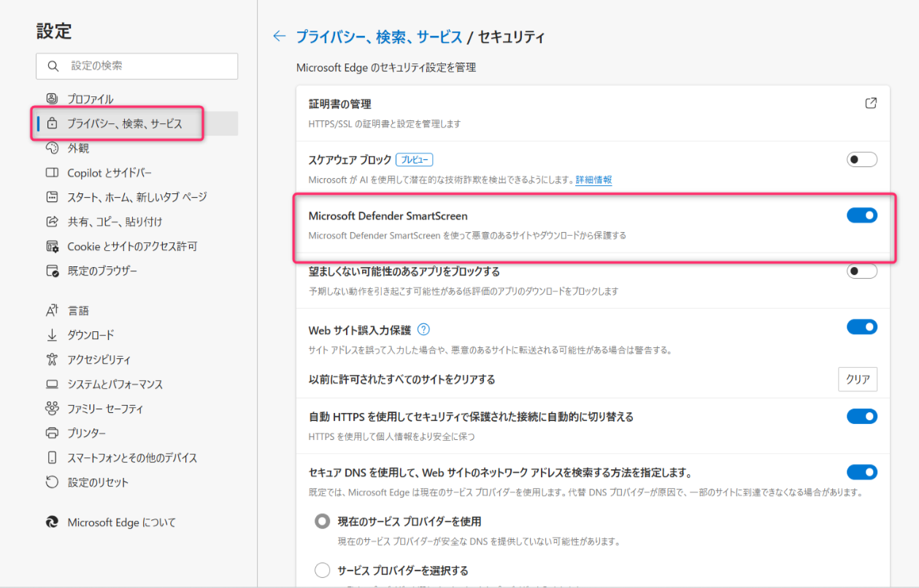
Task: Click the back arrow beside プライバシー breadcrumb
Action: [x=279, y=36]
